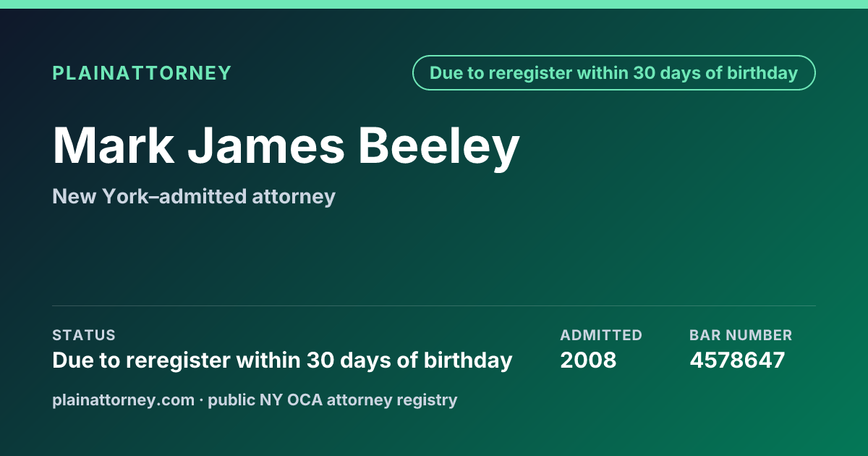Screen dimensions: 868x456
Task: Select the BAR NUMBER field label
Action: click(741, 335)
